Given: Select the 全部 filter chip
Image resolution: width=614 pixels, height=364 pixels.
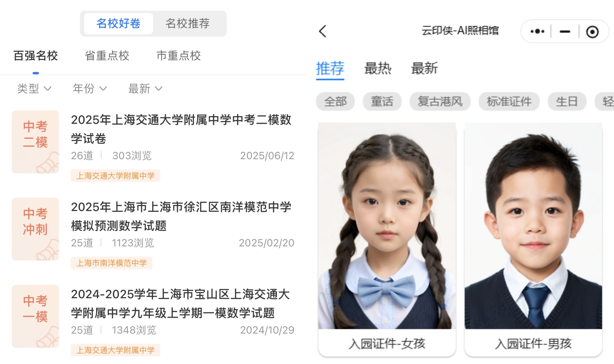Looking at the screenshot, I should tap(335, 101).
